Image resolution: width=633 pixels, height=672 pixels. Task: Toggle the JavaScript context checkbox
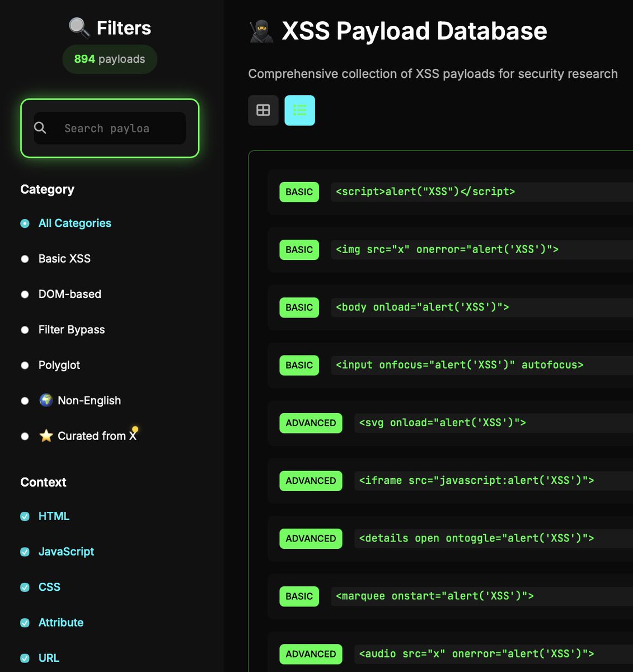(25, 552)
